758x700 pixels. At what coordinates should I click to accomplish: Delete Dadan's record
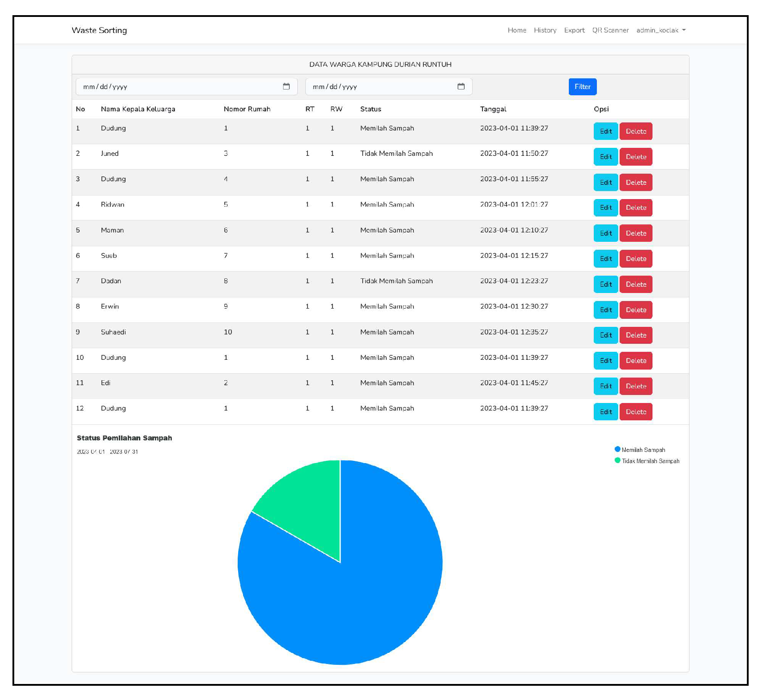(636, 284)
